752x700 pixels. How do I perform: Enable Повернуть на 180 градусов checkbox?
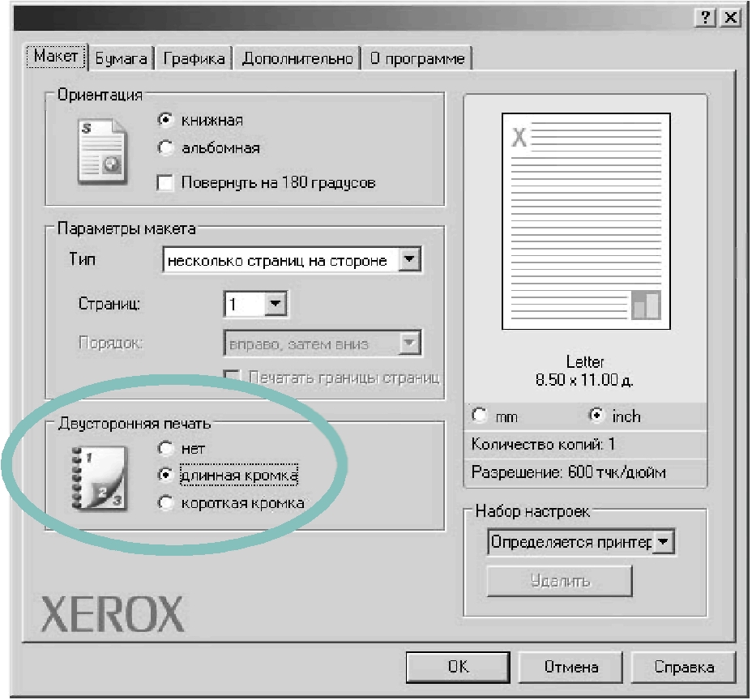click(166, 183)
